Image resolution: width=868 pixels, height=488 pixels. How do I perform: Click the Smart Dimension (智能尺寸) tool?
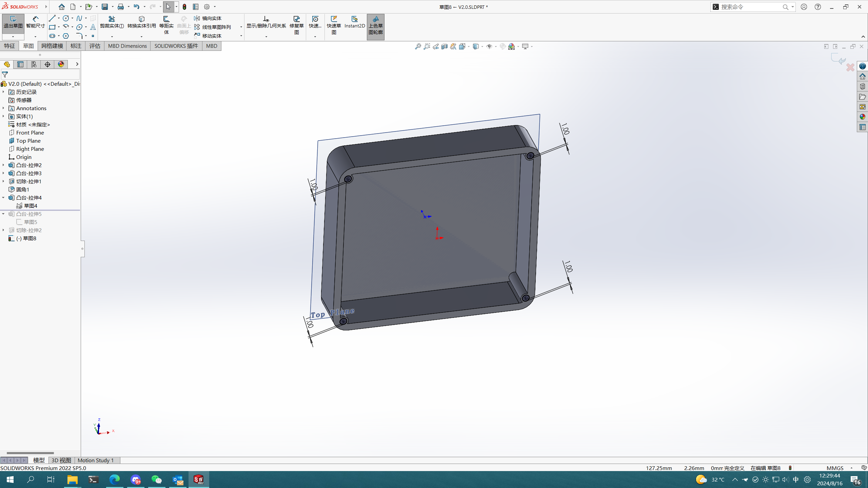coord(35,22)
